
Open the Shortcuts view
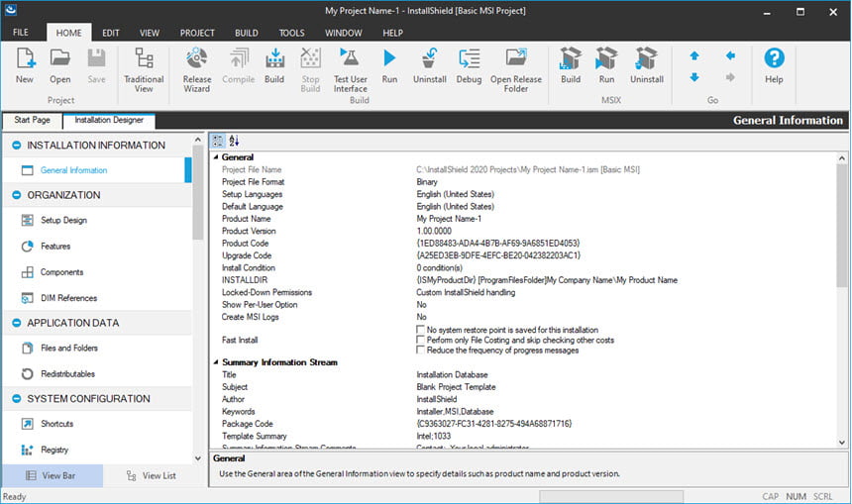point(56,424)
